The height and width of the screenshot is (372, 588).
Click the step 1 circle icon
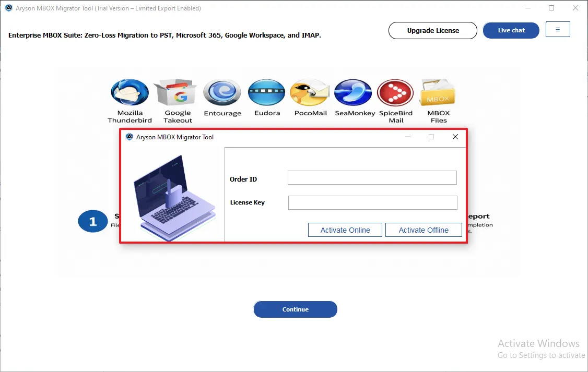93,221
